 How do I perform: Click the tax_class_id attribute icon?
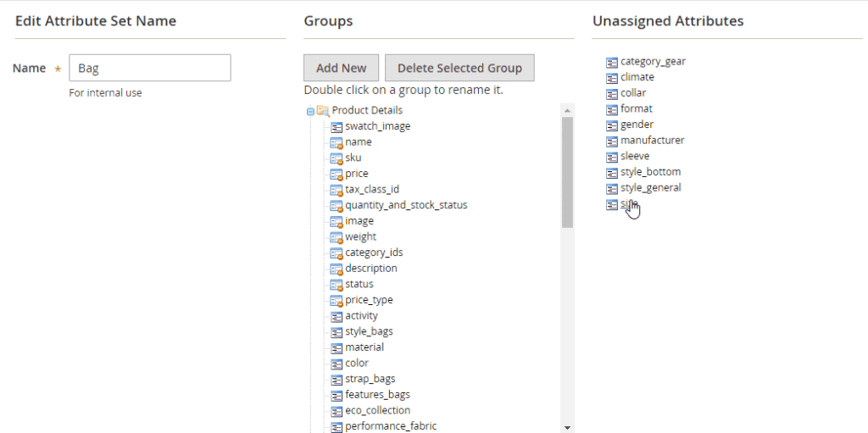point(337,190)
